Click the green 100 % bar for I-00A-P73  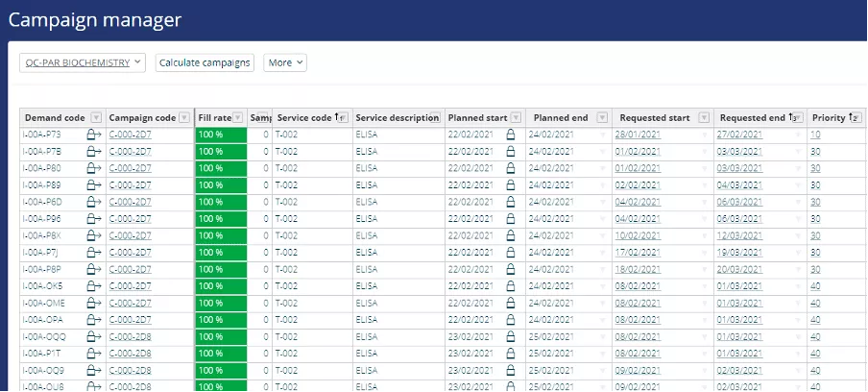(x=221, y=135)
